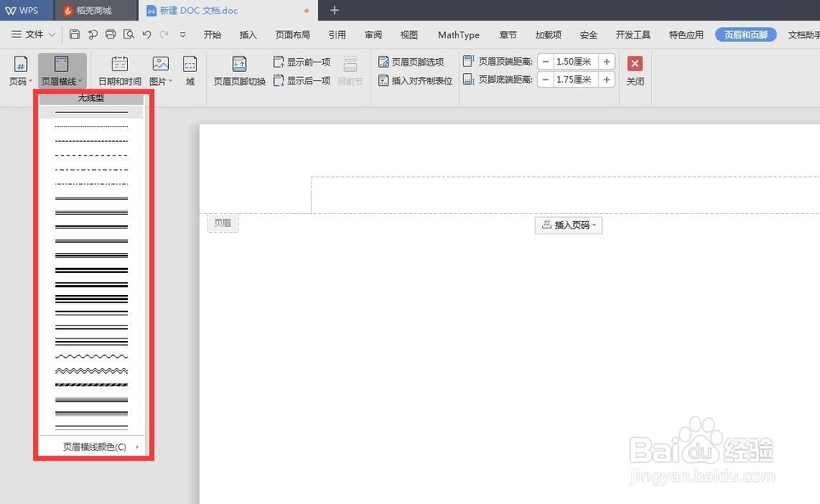Insert 日期和时间 date and time
Screen dimensions: 820x504
click(x=120, y=70)
